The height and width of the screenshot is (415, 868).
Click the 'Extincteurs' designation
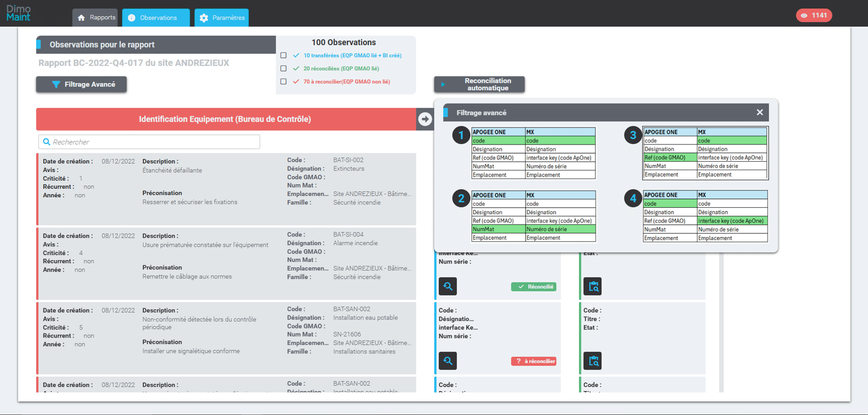[x=349, y=169]
